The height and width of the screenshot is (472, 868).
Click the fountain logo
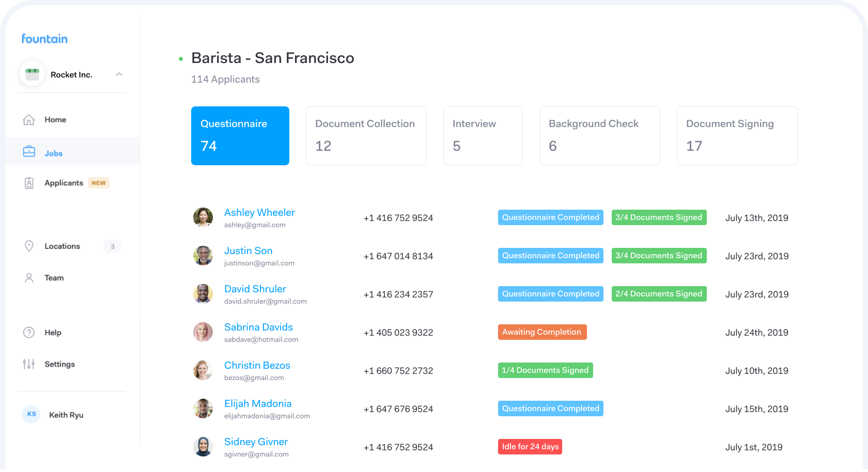click(44, 39)
